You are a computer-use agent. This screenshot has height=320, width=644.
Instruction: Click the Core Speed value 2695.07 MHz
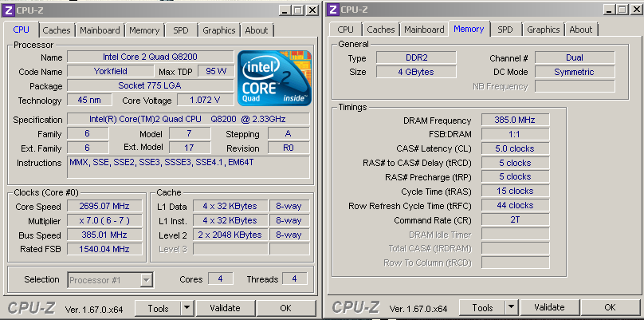[104, 206]
